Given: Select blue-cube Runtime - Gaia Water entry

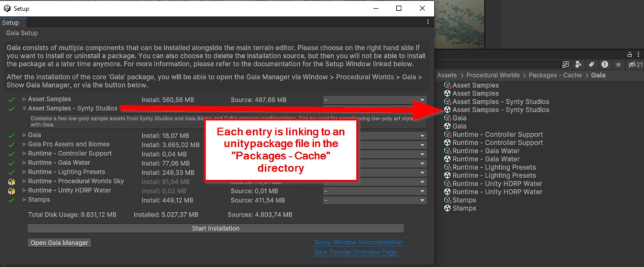Looking at the screenshot, I should (482, 151).
